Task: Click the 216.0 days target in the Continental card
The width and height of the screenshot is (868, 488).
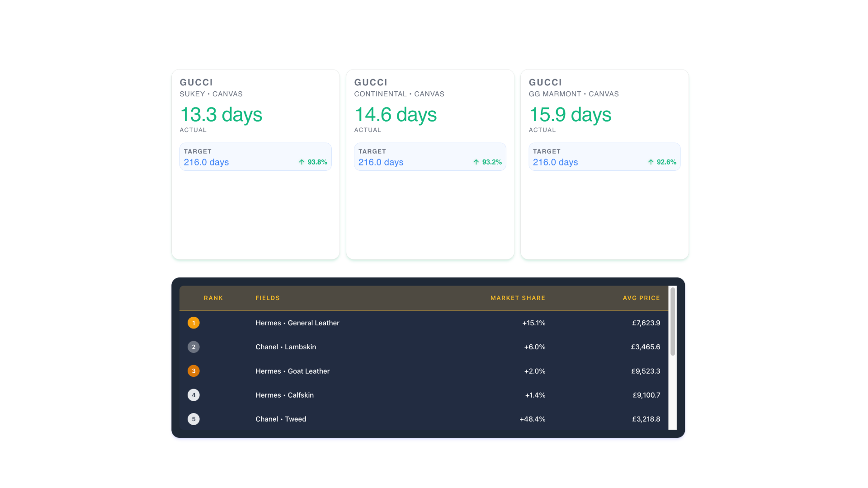Action: (381, 162)
